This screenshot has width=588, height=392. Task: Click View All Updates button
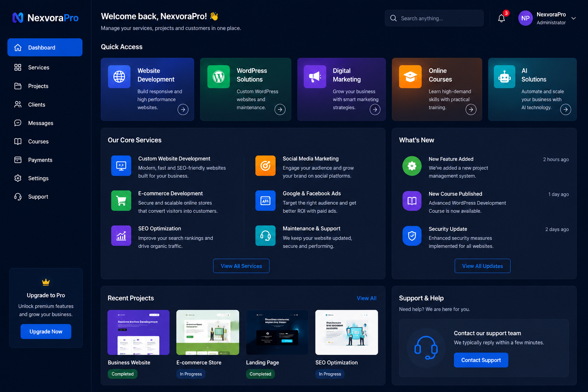482,266
